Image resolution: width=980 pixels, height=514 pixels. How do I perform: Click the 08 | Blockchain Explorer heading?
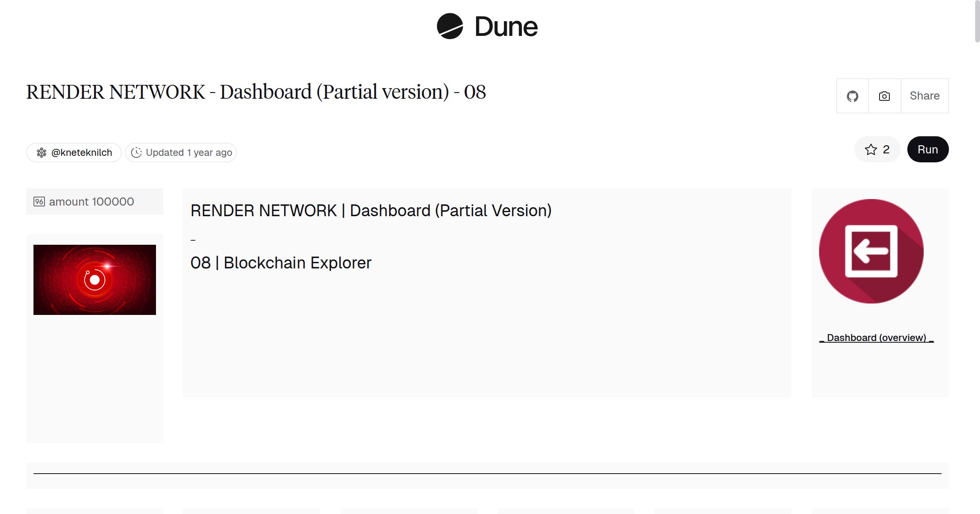pos(281,262)
